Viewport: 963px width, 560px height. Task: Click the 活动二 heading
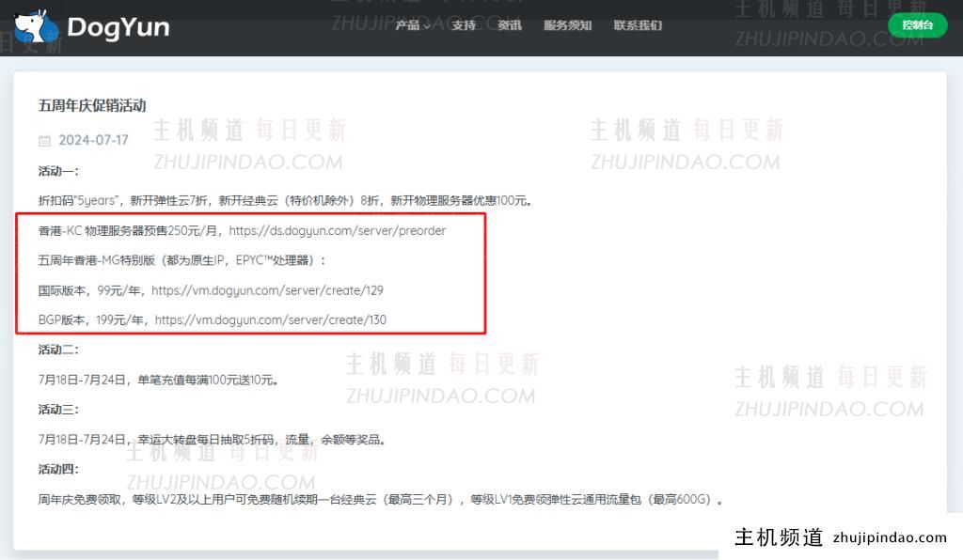point(58,350)
